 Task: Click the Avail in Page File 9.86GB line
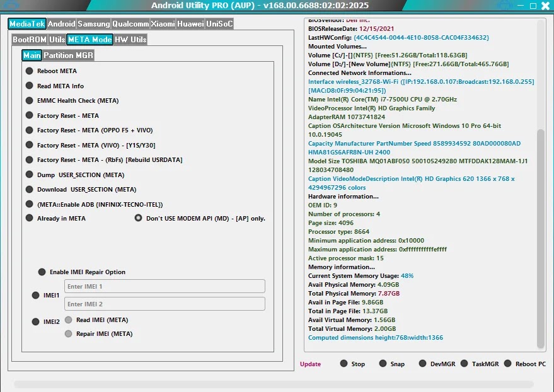coord(345,303)
